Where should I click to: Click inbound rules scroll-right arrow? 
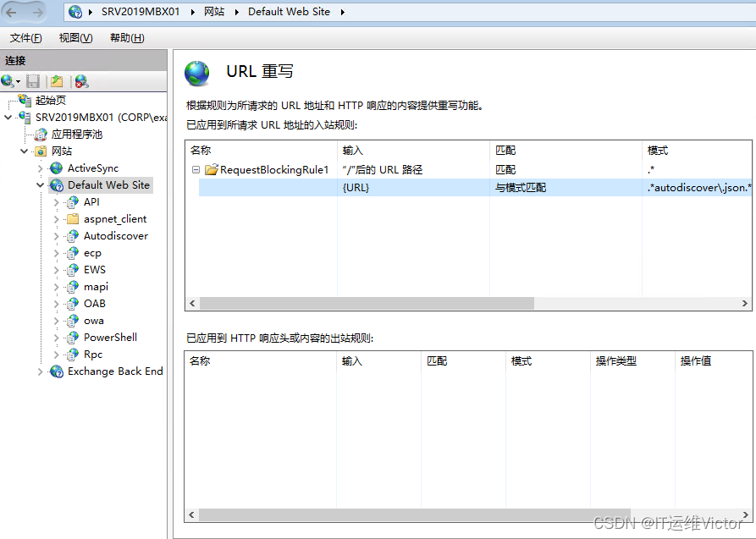point(744,303)
